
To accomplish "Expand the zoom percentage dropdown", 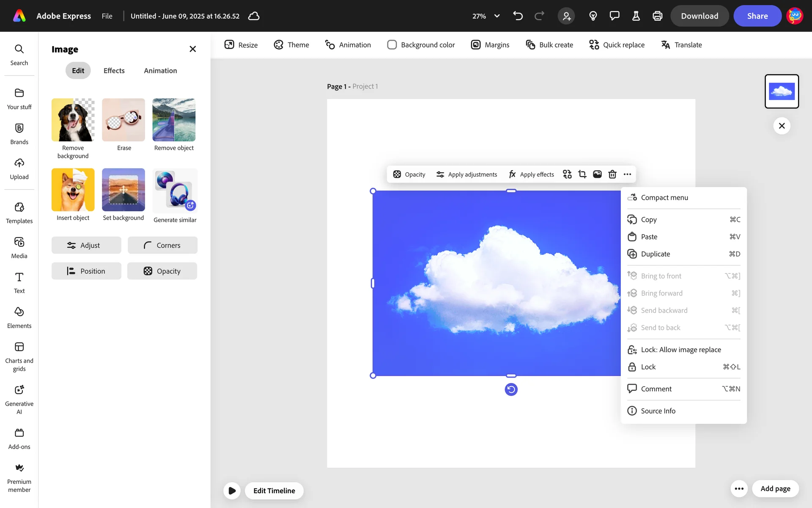I will [497, 16].
